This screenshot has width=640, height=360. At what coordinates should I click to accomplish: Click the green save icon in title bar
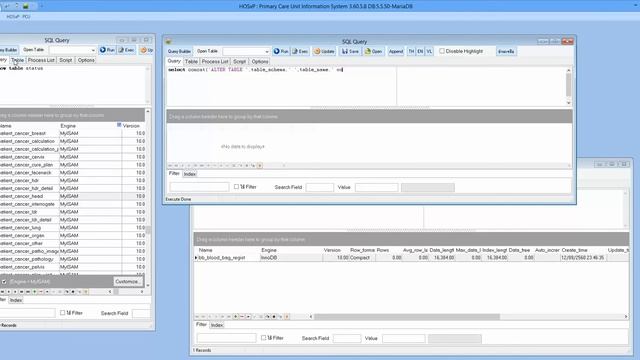tap(26, 6)
